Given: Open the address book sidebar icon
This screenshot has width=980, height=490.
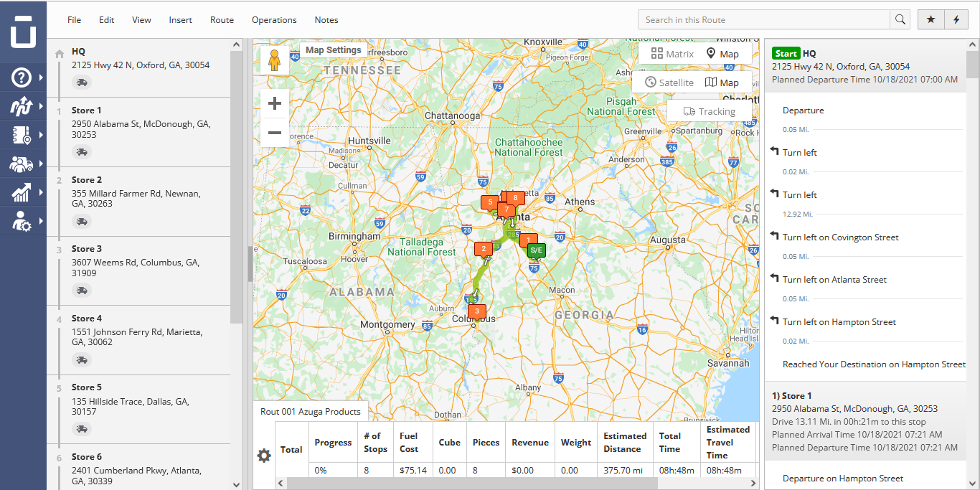Looking at the screenshot, I should [x=21, y=134].
